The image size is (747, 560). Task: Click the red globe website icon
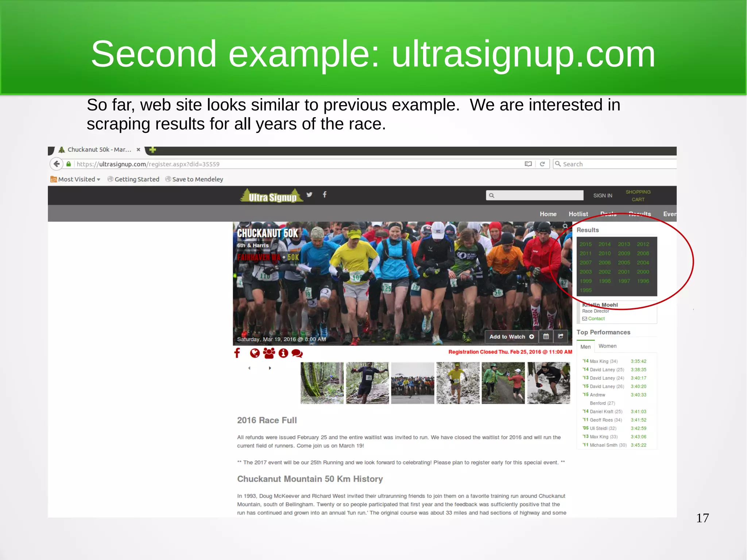coord(255,353)
